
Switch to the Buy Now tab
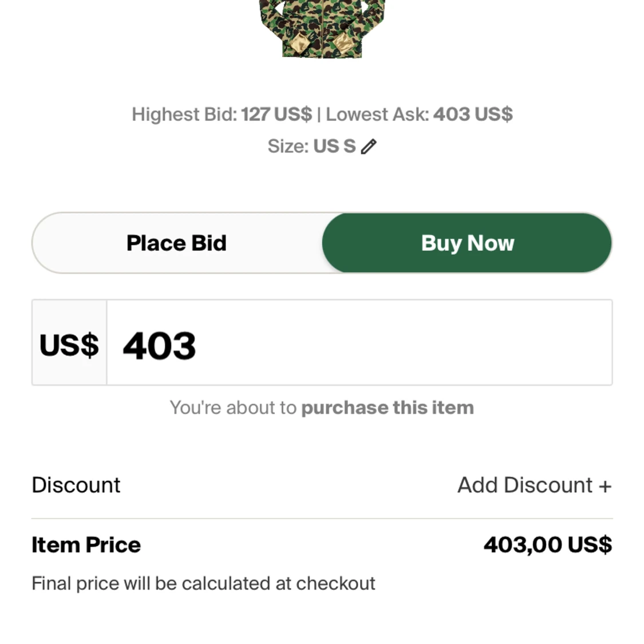(467, 243)
